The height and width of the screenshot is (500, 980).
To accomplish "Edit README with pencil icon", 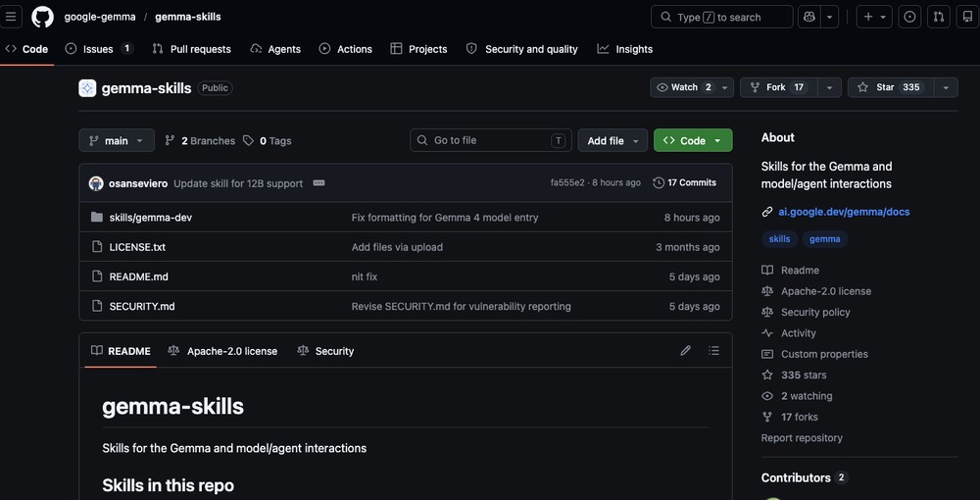I will 686,351.
